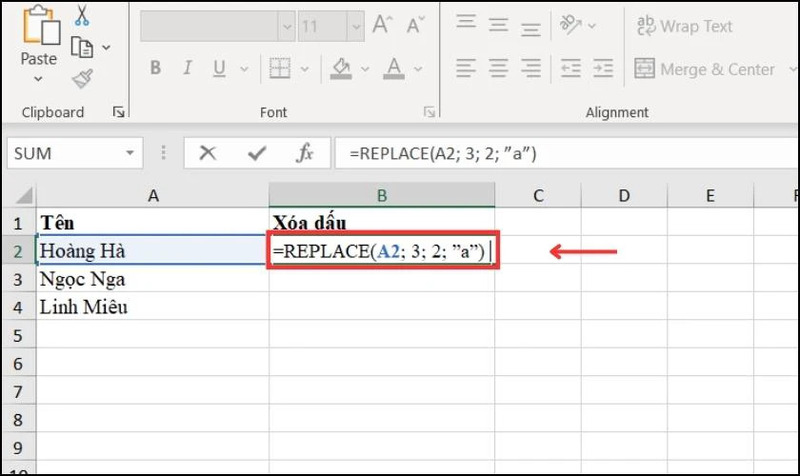Screen dimensions: 800x476
Task: Open Insert Function fx dialog
Action: pyautogui.click(x=306, y=153)
